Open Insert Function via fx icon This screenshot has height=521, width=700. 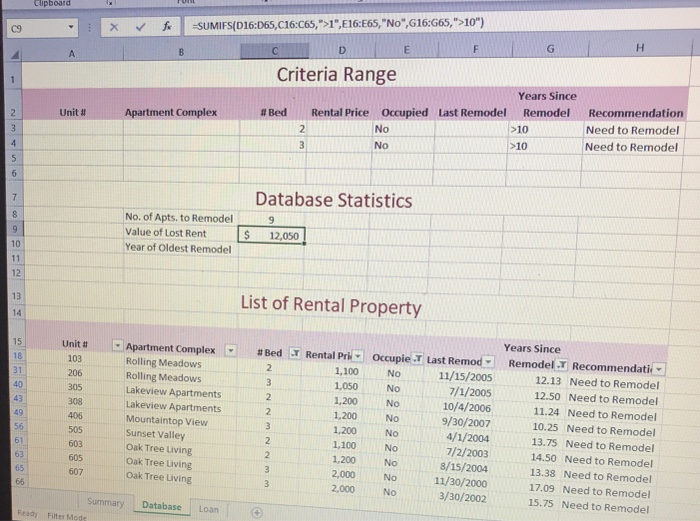[167, 27]
